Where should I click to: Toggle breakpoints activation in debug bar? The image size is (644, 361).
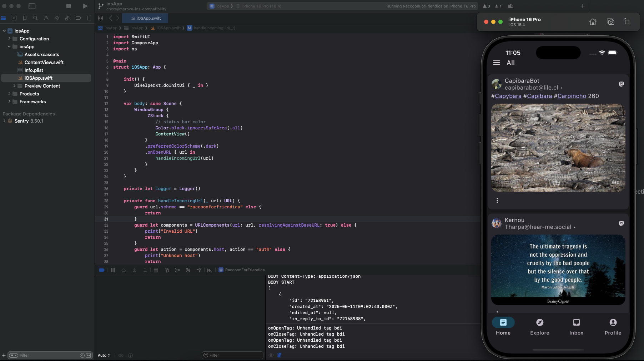pyautogui.click(x=102, y=270)
